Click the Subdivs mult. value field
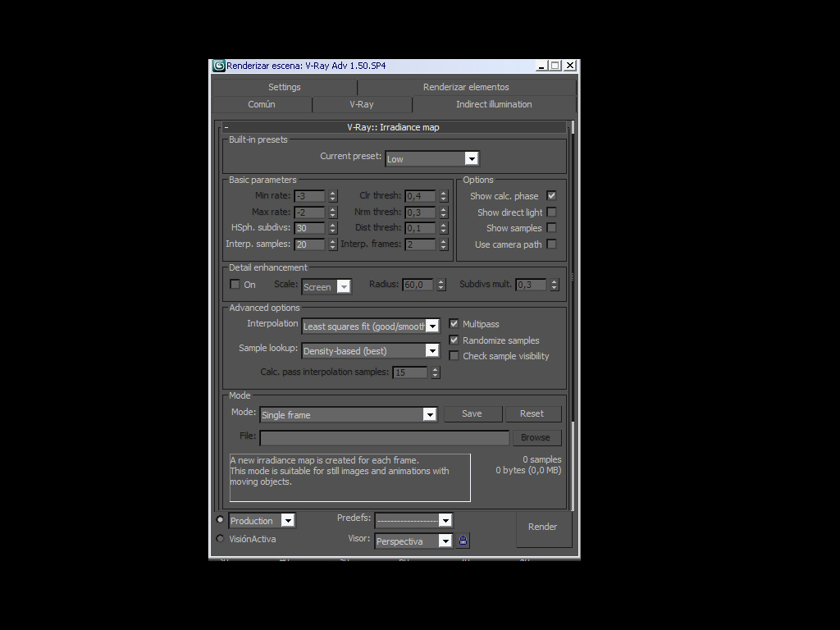This screenshot has width=840, height=630. pos(531,285)
